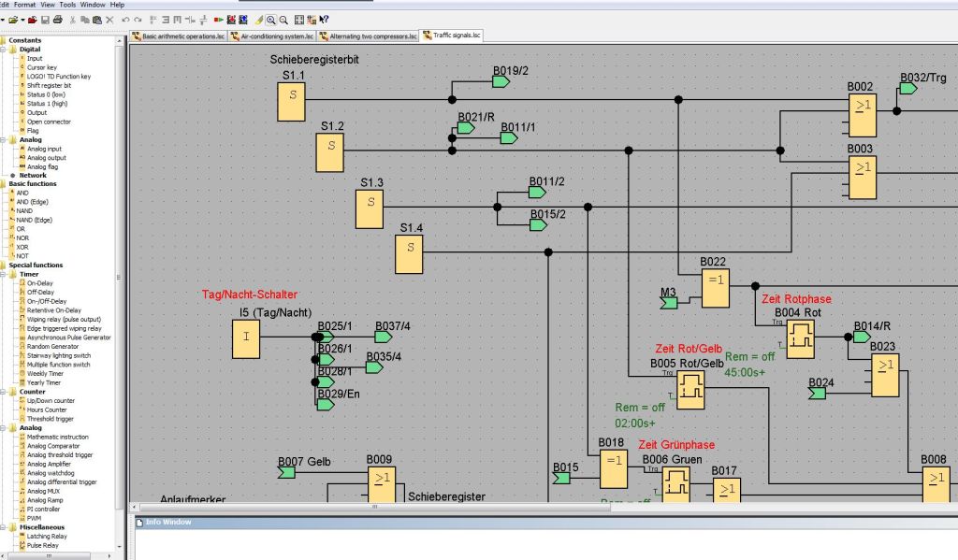The width and height of the screenshot is (958, 560).
Task: Select the Network tree item
Action: coord(33,175)
